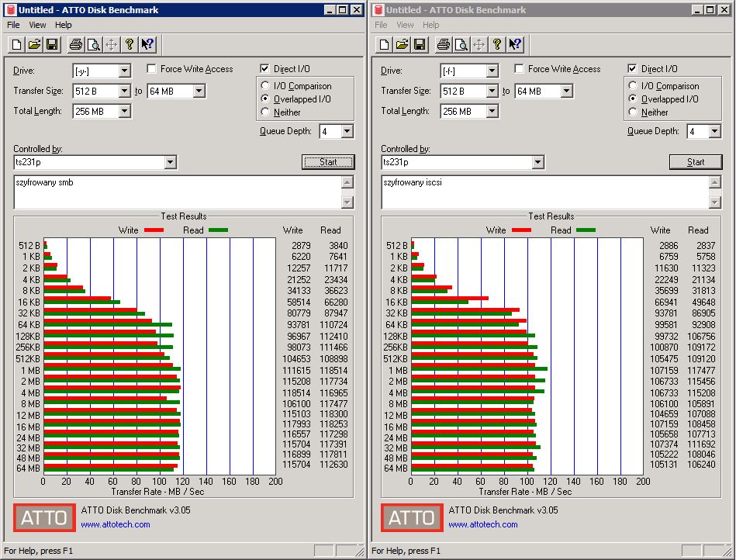The height and width of the screenshot is (560, 736).
Task: Open Controlled by dropdown in right window
Action: pos(537,162)
